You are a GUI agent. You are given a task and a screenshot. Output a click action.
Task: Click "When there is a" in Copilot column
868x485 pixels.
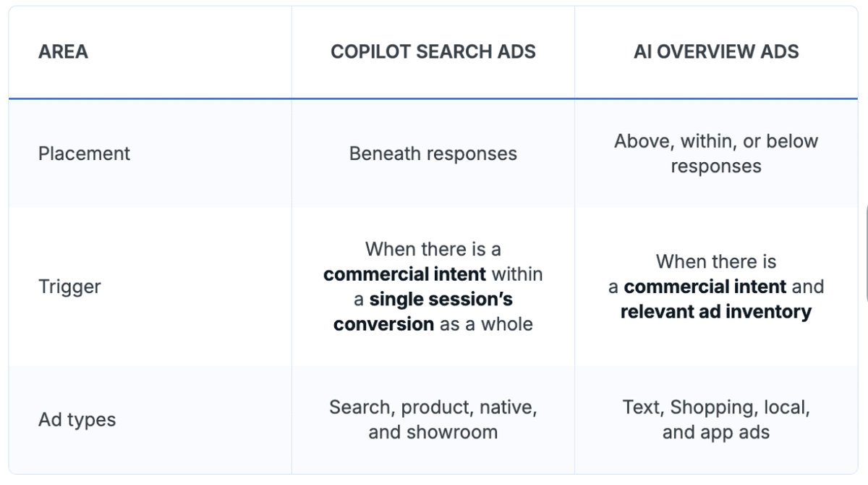coord(433,249)
